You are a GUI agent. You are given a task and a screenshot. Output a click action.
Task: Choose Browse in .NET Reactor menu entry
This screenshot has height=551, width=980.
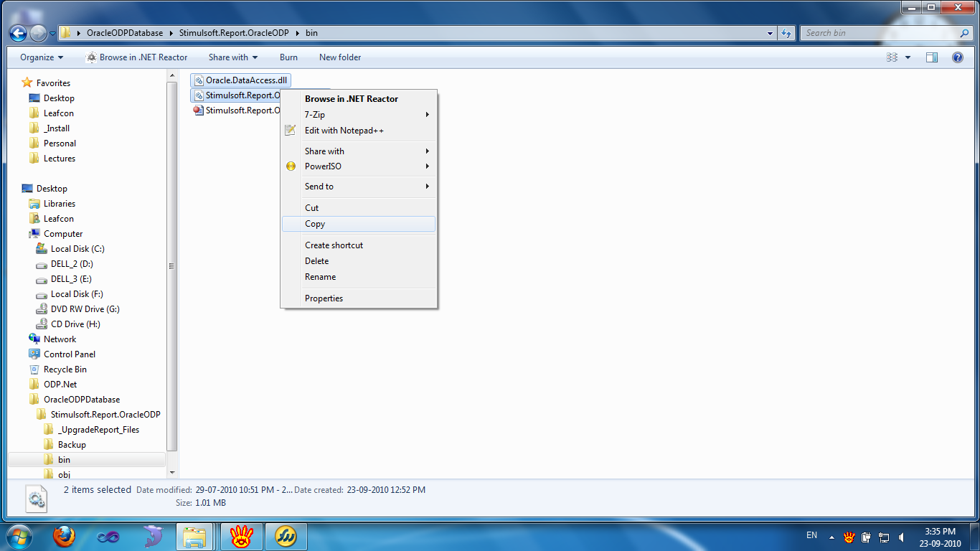point(359,99)
